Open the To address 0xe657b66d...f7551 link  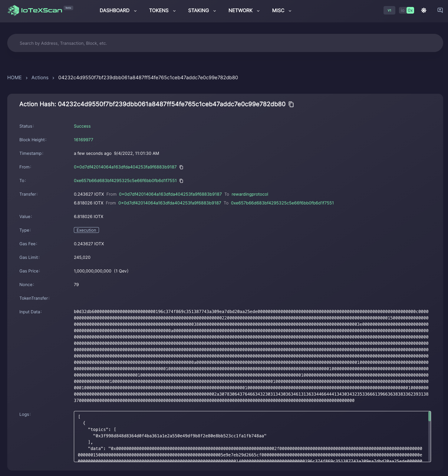pos(125,181)
